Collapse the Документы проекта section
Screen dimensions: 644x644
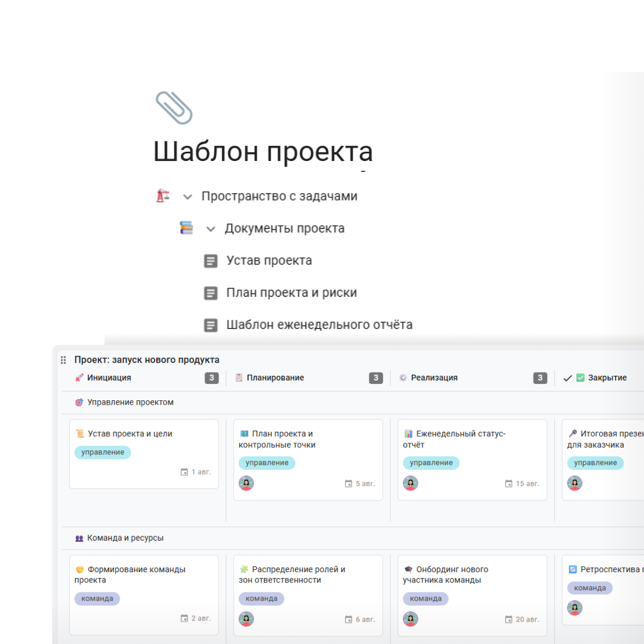(210, 229)
